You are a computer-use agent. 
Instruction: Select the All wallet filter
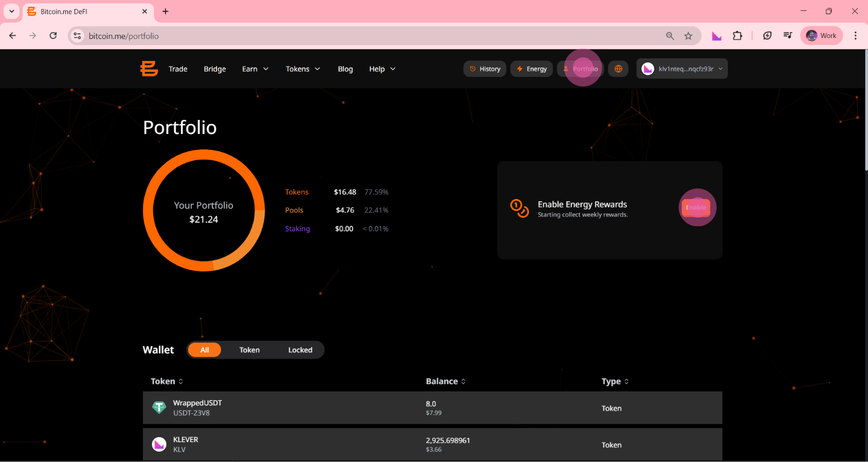click(205, 350)
